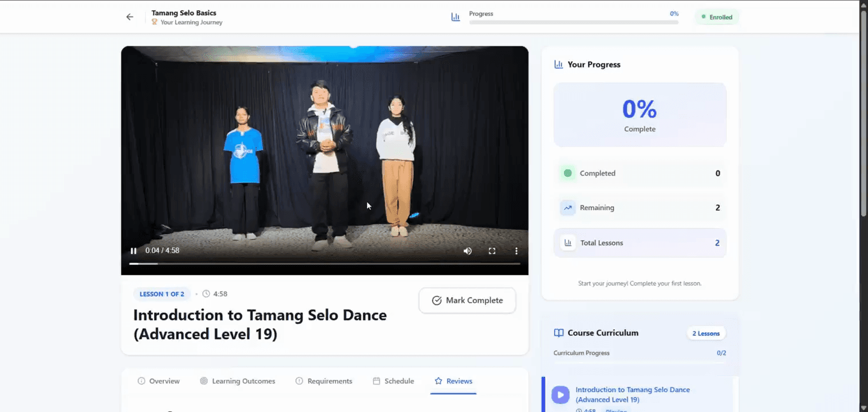Click the Course Curriculum book icon
The height and width of the screenshot is (412, 868).
pyautogui.click(x=559, y=333)
